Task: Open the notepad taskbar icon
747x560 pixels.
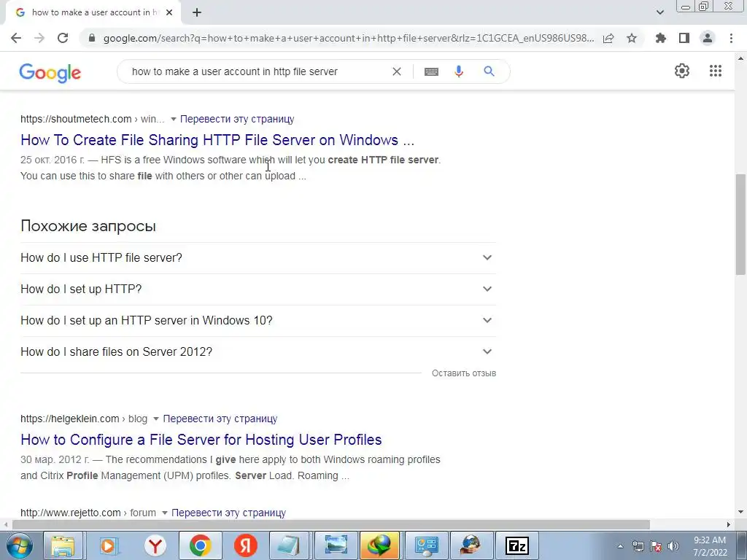Action: coord(289,545)
